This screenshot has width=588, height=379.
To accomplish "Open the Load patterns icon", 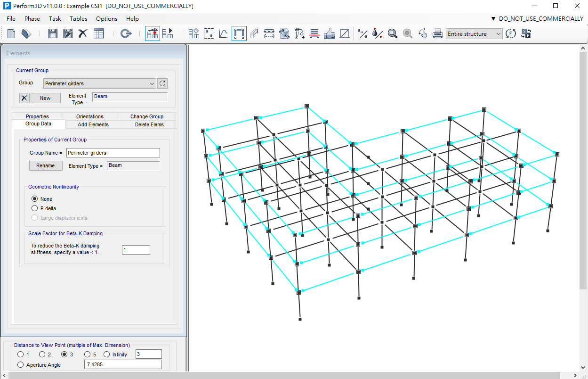I will pyautogui.click(x=269, y=33).
